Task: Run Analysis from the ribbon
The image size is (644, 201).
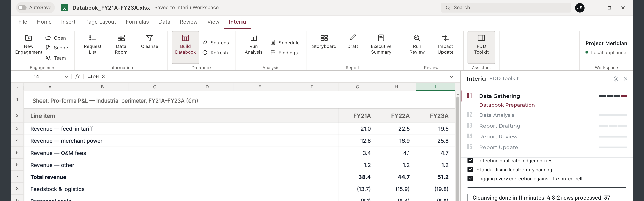Action: coord(253,45)
